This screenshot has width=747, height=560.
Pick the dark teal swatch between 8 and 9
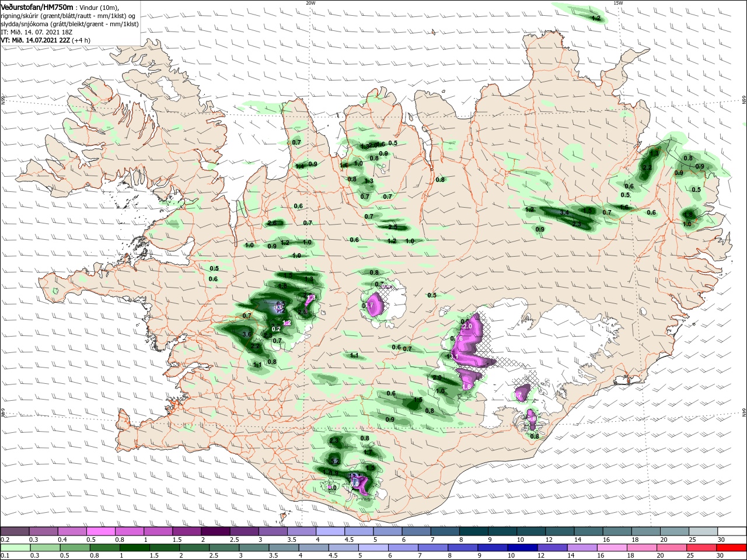(x=474, y=531)
